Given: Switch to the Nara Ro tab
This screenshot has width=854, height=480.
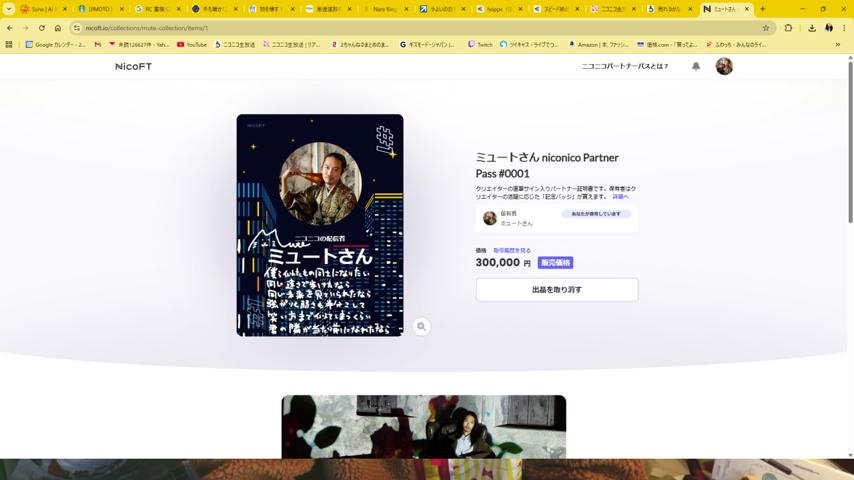Looking at the screenshot, I should click(386, 9).
